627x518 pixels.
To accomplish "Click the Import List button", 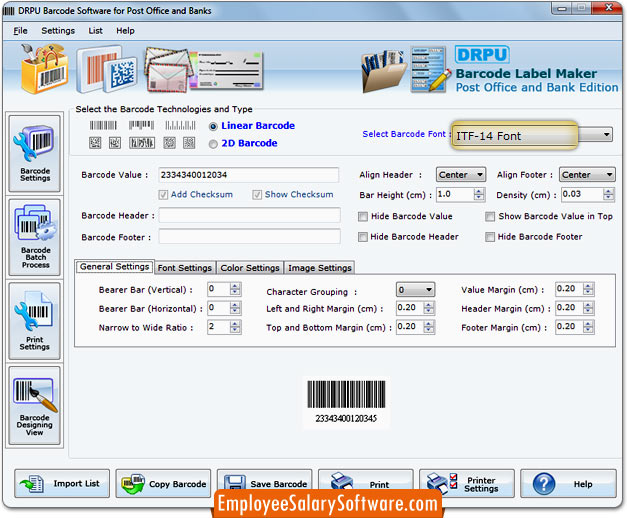I will [62, 484].
